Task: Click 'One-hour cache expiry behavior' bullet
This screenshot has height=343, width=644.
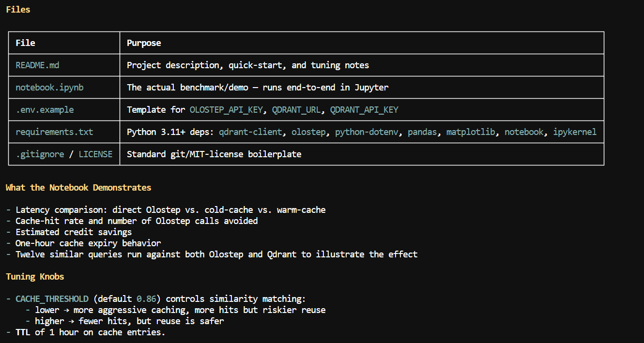Action: [x=88, y=243]
